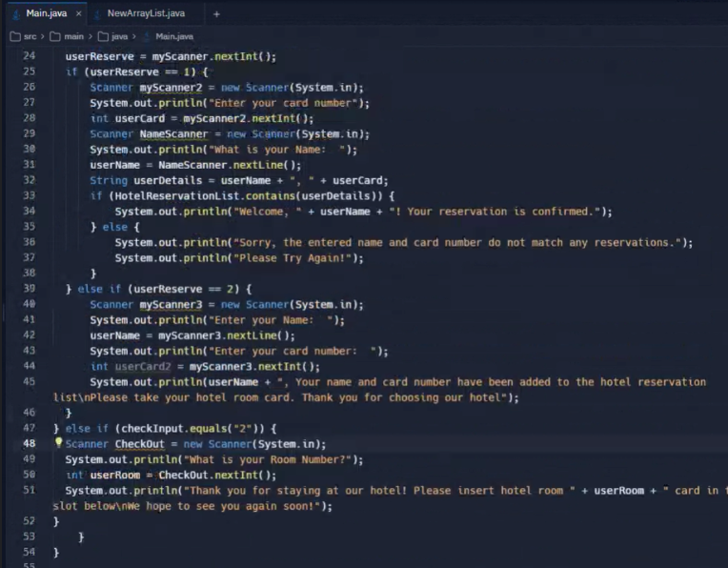
Task: Expand the breadcrumb chevron after java
Action: coord(133,36)
